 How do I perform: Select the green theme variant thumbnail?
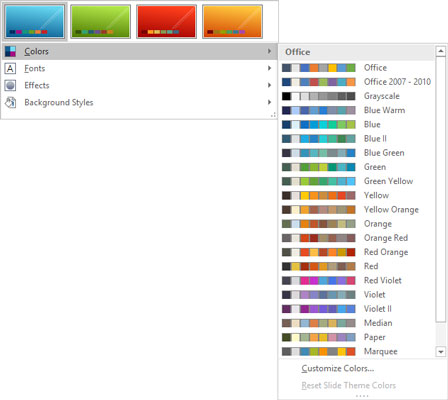click(x=100, y=22)
